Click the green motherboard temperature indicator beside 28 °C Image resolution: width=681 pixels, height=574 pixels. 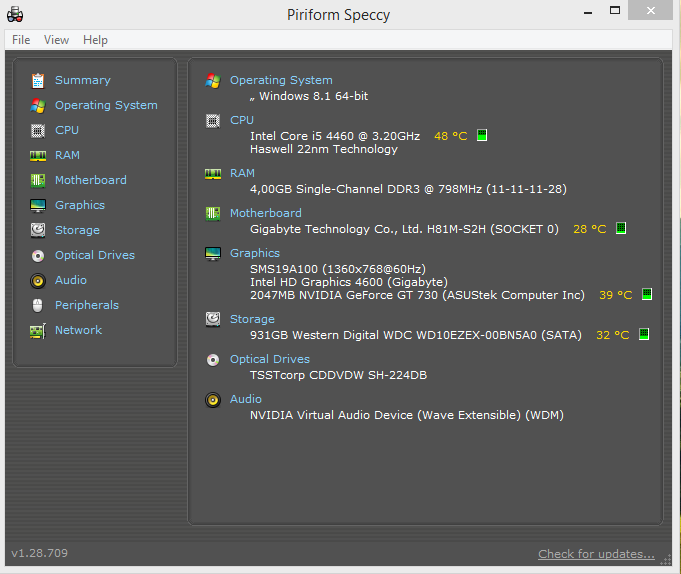click(x=621, y=228)
